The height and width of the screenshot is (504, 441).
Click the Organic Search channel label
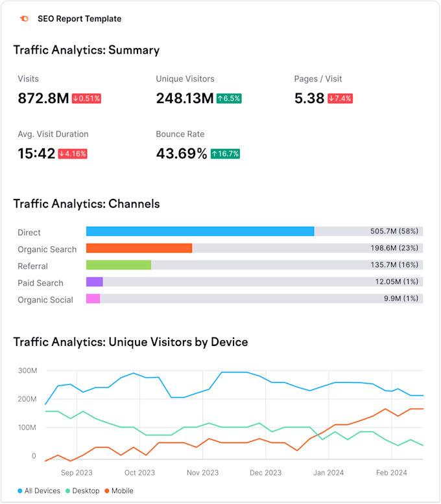(47, 249)
